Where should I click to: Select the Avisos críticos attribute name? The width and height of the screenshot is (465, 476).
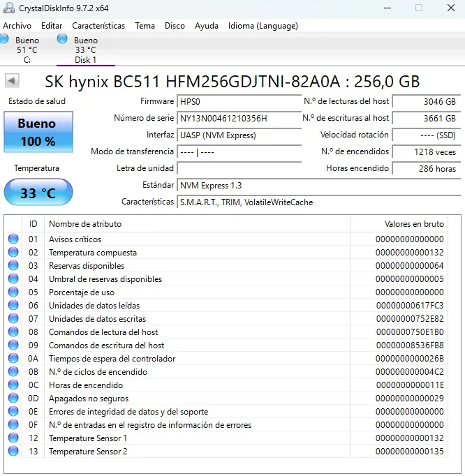click(x=75, y=239)
